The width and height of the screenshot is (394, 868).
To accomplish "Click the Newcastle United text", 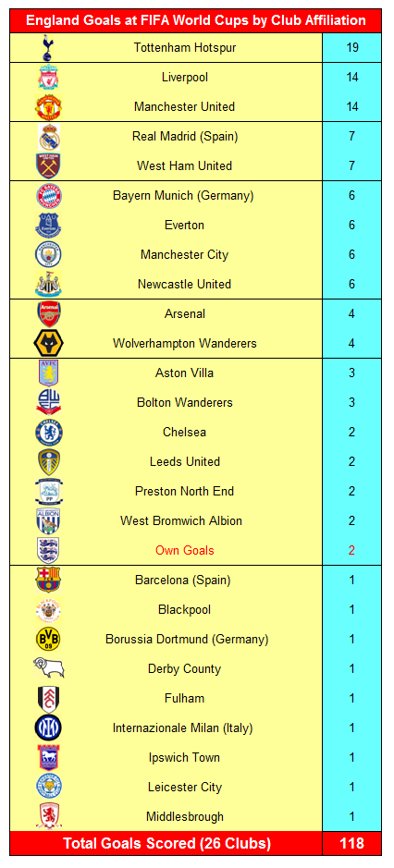I will point(185,285).
